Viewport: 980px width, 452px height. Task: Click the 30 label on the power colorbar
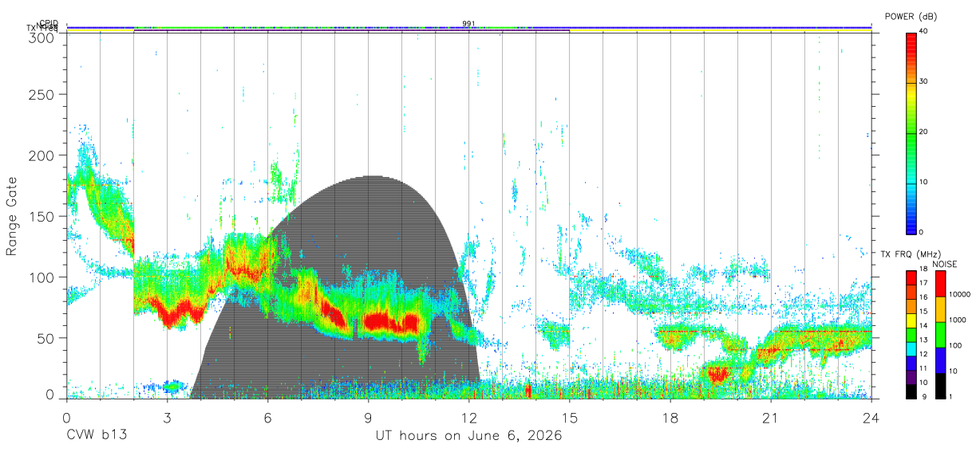point(924,81)
